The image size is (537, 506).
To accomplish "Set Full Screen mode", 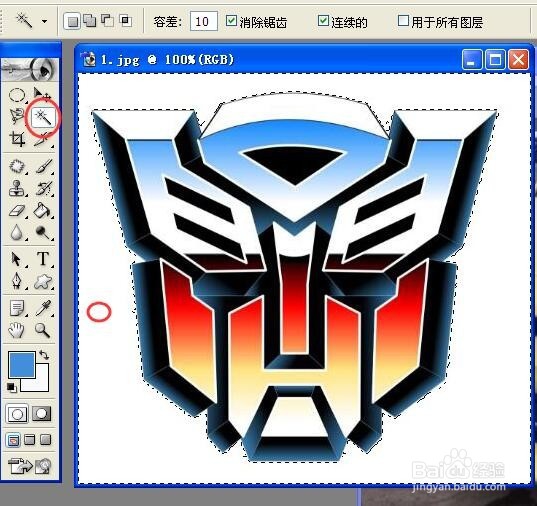I will coord(46,440).
